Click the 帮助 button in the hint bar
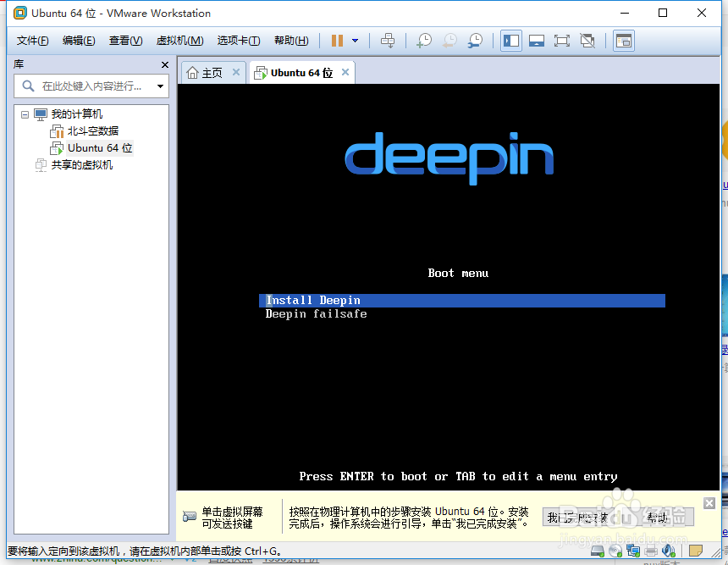The height and width of the screenshot is (565, 728). click(658, 518)
